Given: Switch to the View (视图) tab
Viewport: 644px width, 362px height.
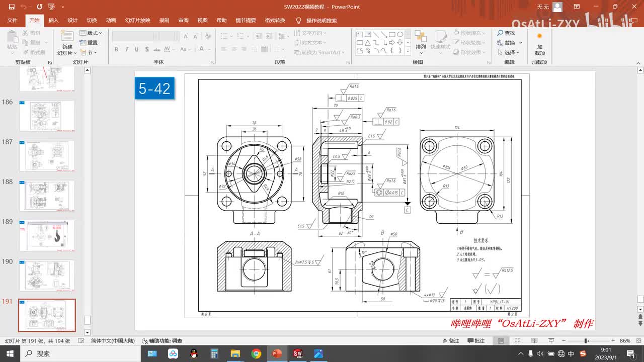Looking at the screenshot, I should pyautogui.click(x=202, y=21).
